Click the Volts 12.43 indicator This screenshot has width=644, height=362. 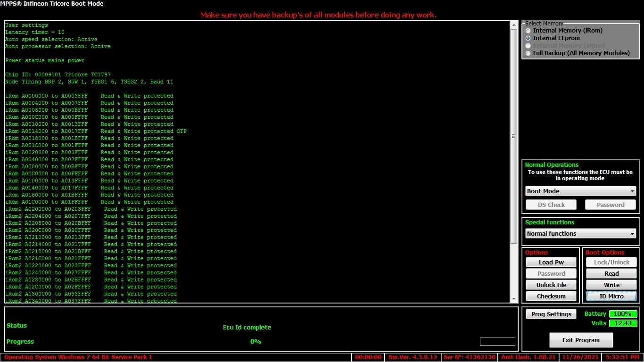pos(623,323)
